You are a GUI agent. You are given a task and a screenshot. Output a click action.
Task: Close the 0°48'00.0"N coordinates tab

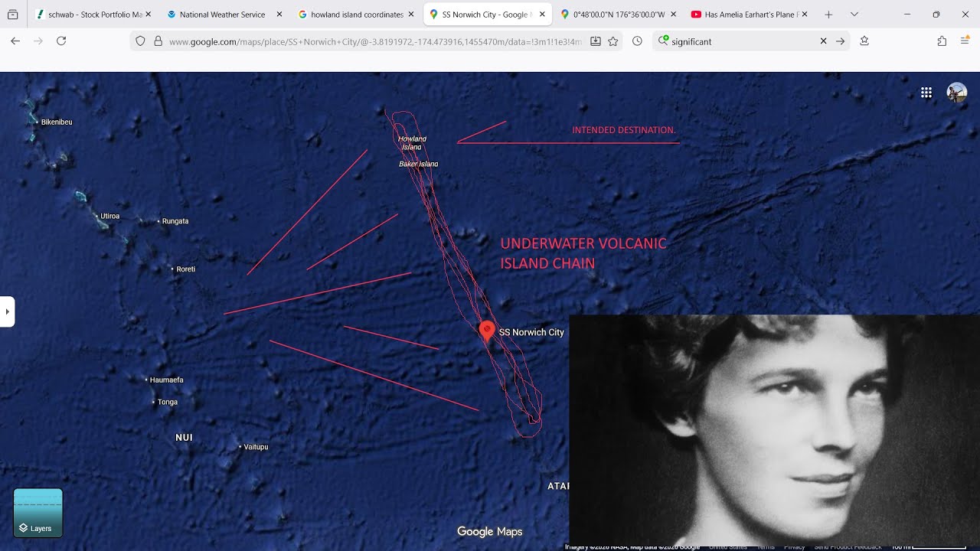point(674,15)
